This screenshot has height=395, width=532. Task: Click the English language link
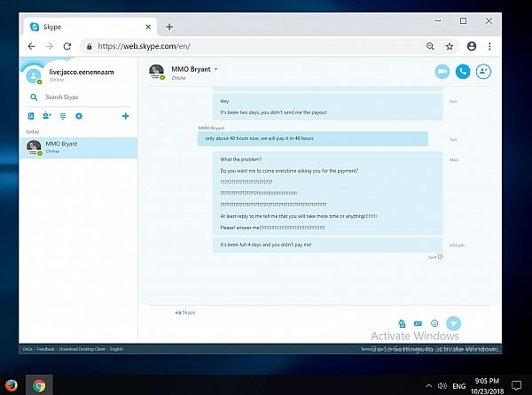tap(116, 349)
